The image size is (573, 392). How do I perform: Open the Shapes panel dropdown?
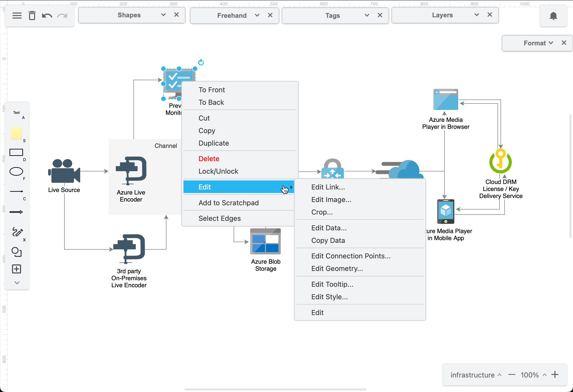(163, 15)
